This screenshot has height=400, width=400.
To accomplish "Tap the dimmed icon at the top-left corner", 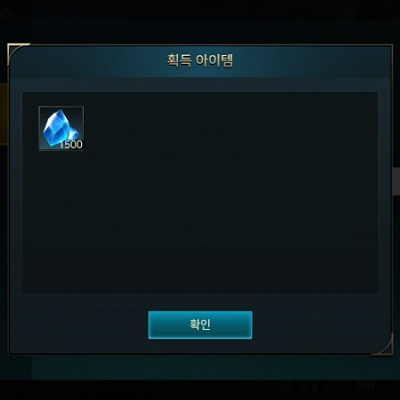I will (x=9, y=14).
